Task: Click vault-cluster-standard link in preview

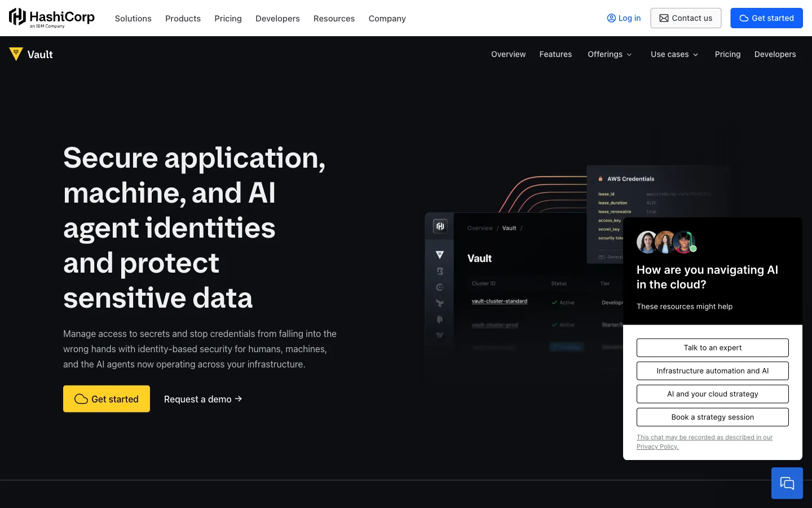Action: (500, 301)
